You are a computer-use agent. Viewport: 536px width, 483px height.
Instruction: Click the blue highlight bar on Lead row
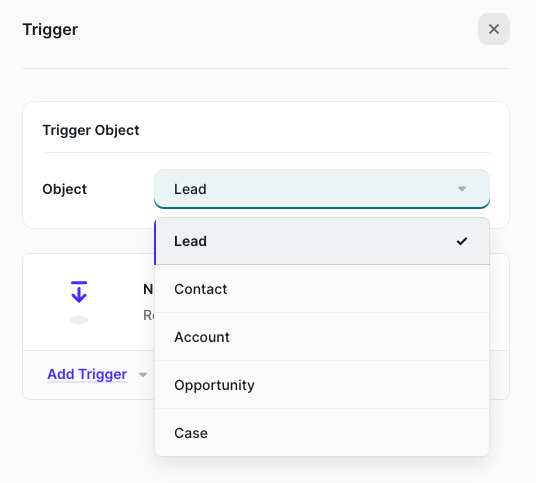pyautogui.click(x=155, y=242)
